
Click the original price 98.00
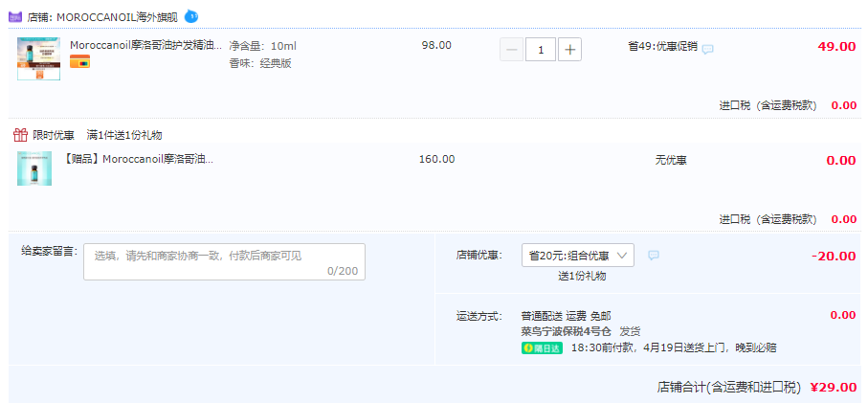point(436,45)
